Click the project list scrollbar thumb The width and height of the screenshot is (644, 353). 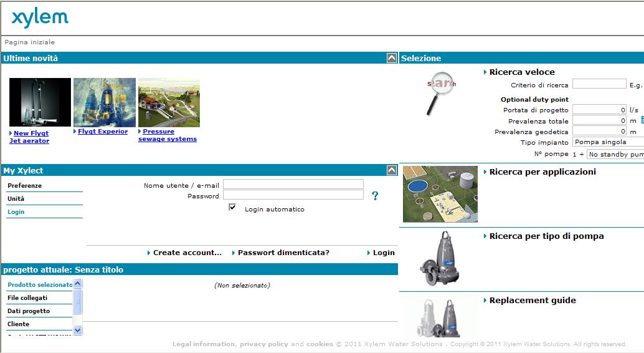point(78,301)
